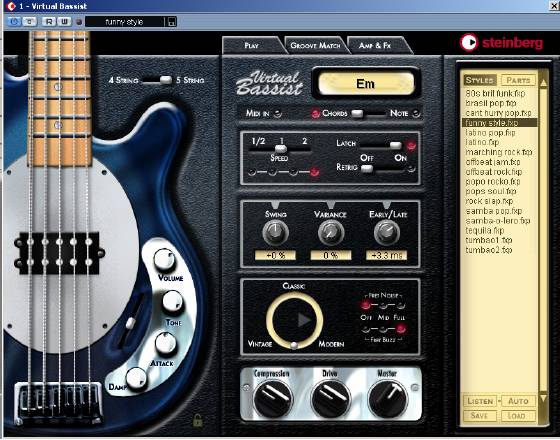Viewport: 560px width, 440px height.
Task: Click the Auto button
Action: pos(518,401)
